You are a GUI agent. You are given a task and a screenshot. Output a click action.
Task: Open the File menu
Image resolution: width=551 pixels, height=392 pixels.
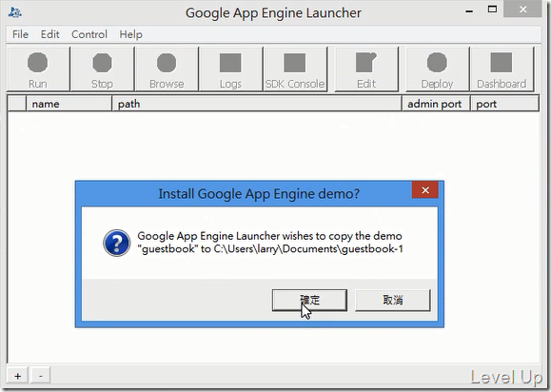click(20, 34)
